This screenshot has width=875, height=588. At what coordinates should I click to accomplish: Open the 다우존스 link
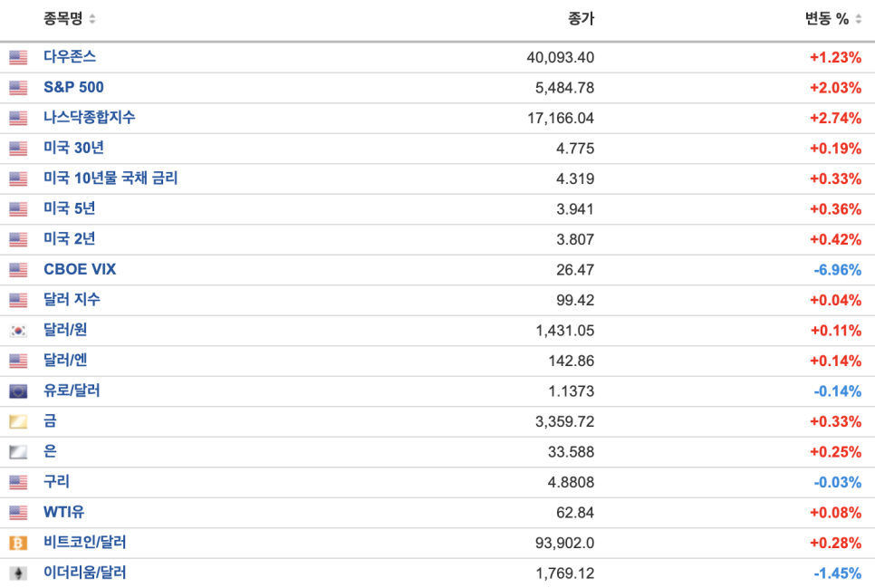click(70, 56)
